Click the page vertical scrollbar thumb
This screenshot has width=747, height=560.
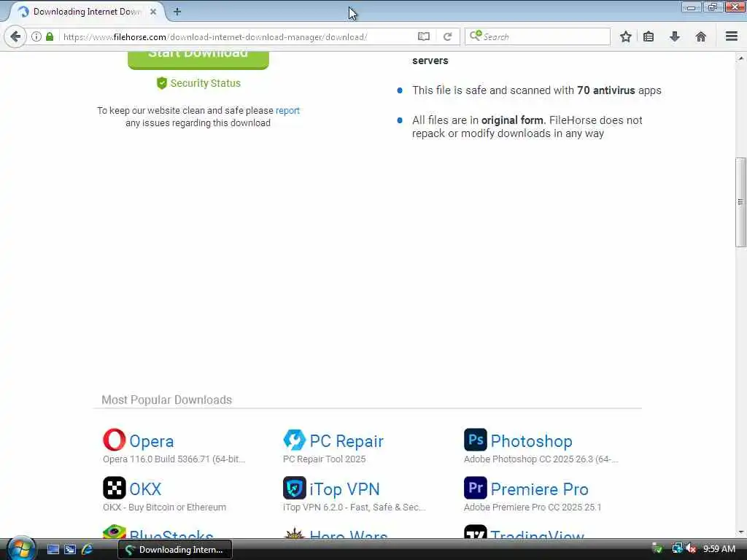click(x=740, y=202)
